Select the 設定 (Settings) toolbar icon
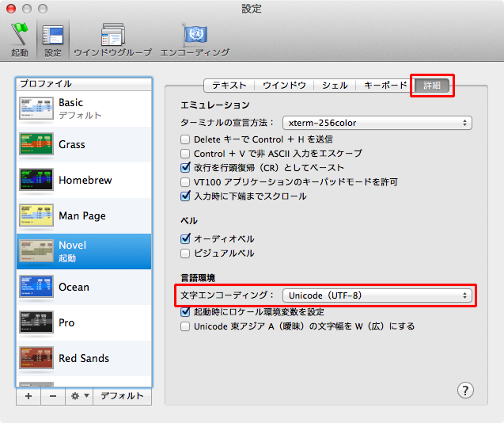This screenshot has width=504, height=423. pyautogui.click(x=53, y=40)
